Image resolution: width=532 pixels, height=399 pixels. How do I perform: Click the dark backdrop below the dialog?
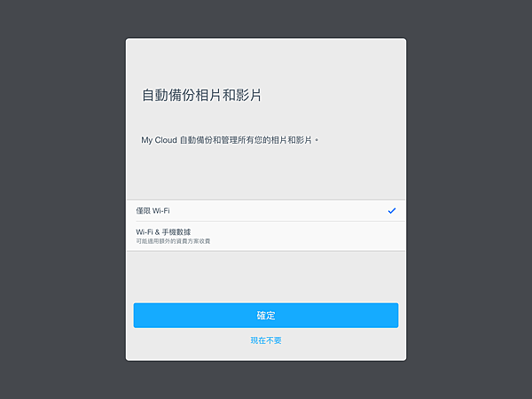(x=266, y=380)
